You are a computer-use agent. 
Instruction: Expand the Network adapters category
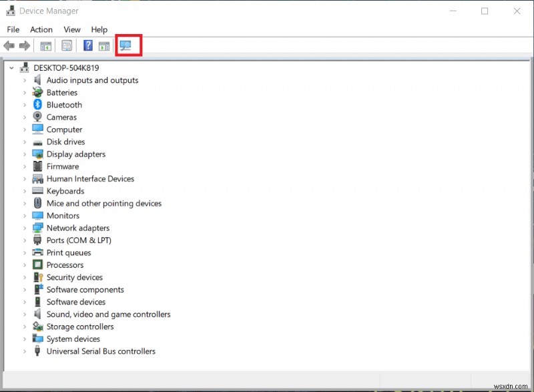click(x=26, y=228)
